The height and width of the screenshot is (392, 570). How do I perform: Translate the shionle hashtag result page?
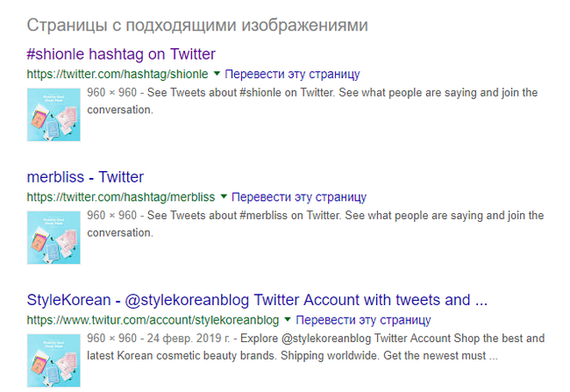293,74
